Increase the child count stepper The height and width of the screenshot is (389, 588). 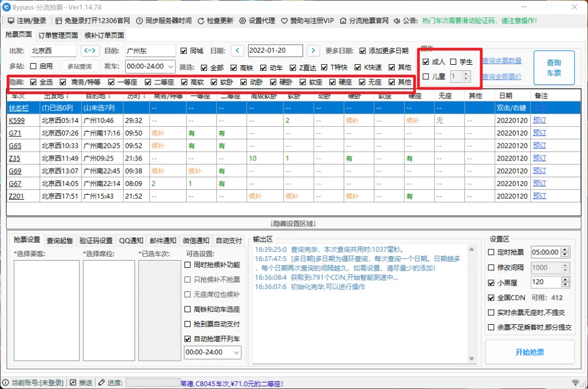[x=465, y=74]
